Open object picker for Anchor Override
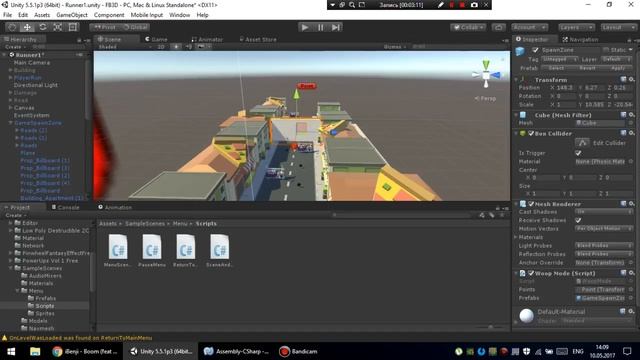640x360 pixels. (631, 262)
